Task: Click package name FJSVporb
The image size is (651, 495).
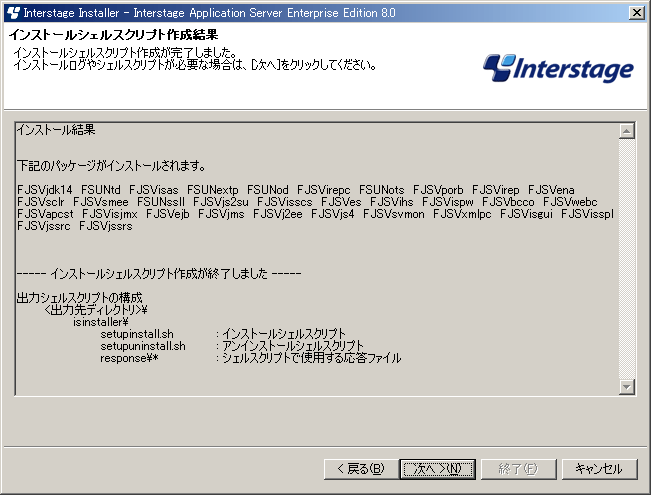Action: [x=438, y=190]
